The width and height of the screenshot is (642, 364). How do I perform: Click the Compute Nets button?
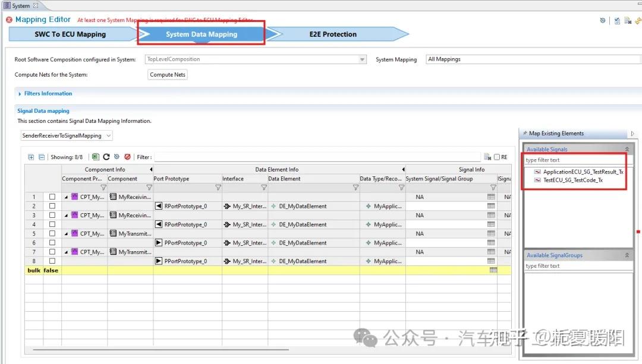coord(167,74)
